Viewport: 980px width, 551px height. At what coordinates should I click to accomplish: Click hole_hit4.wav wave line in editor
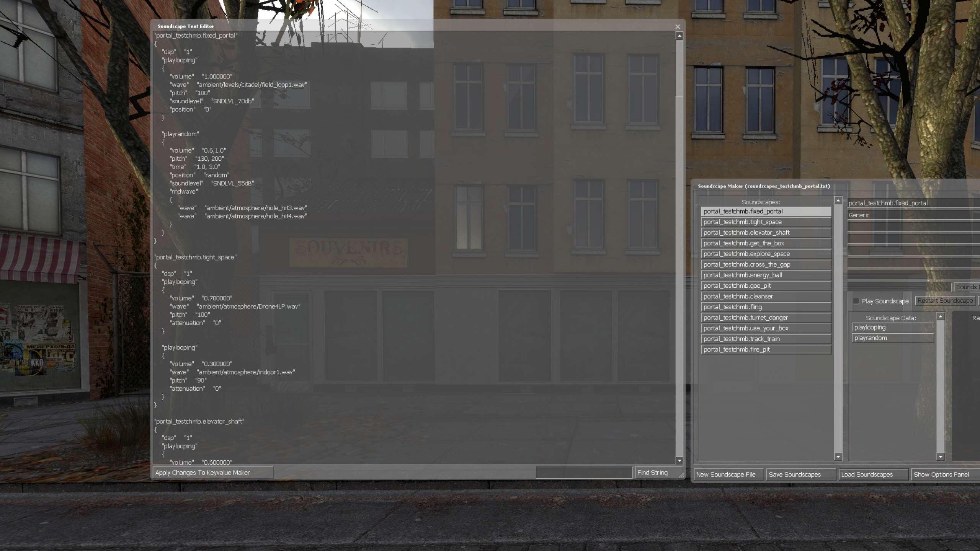pos(242,216)
